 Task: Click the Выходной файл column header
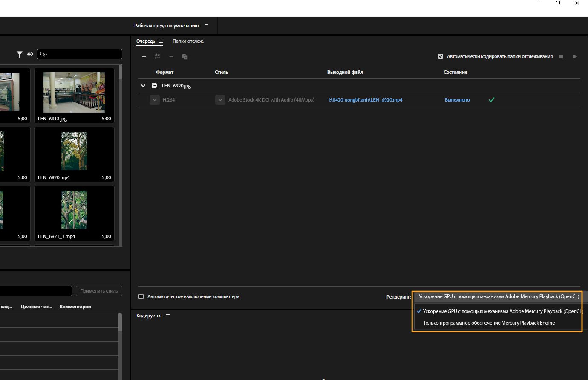click(x=345, y=72)
